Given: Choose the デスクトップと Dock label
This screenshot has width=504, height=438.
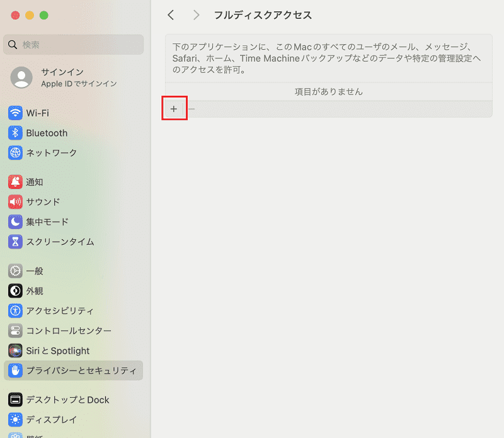Looking at the screenshot, I should pyautogui.click(x=68, y=400).
